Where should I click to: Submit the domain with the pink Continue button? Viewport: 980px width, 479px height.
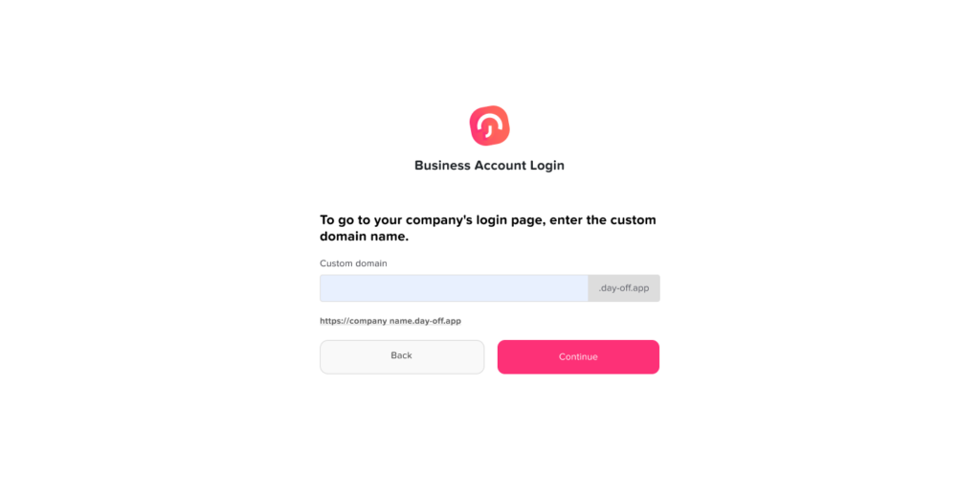(x=578, y=357)
